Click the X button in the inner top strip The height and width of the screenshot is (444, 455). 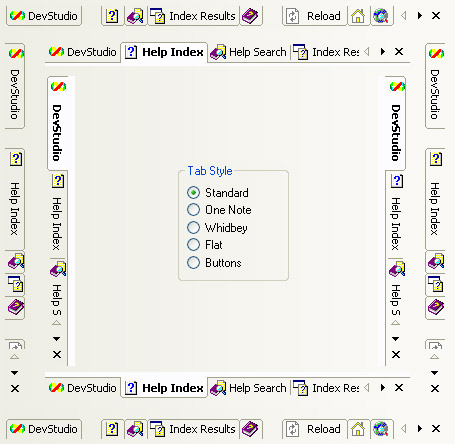pyautogui.click(x=399, y=52)
